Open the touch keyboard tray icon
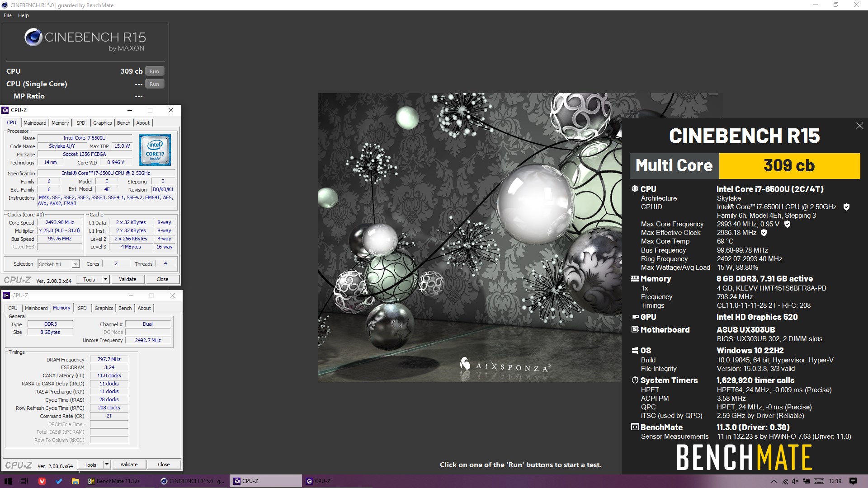 (819, 481)
